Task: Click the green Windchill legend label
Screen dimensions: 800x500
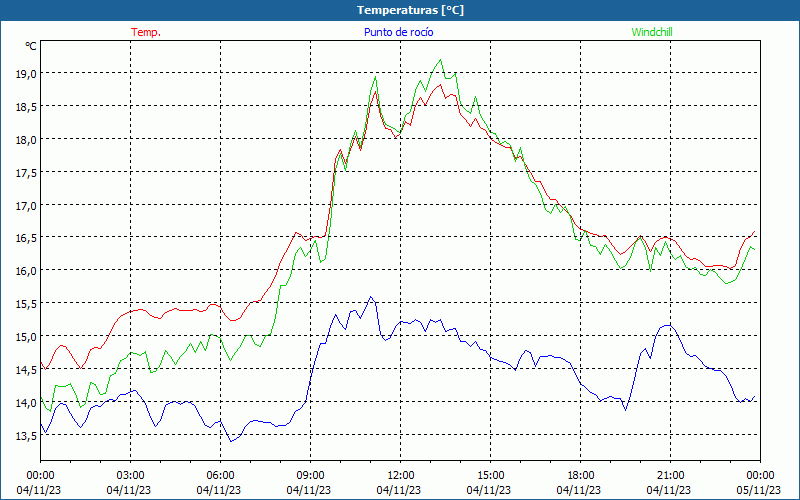Action: pyautogui.click(x=652, y=32)
